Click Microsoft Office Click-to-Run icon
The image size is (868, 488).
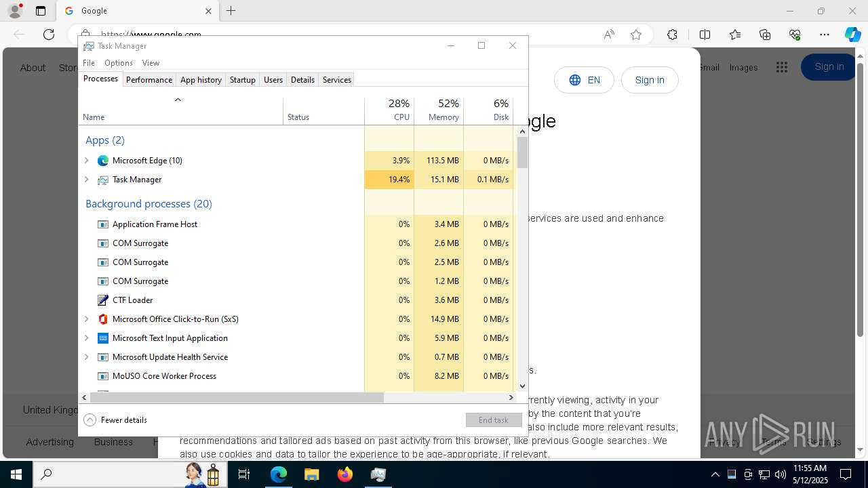tap(103, 319)
